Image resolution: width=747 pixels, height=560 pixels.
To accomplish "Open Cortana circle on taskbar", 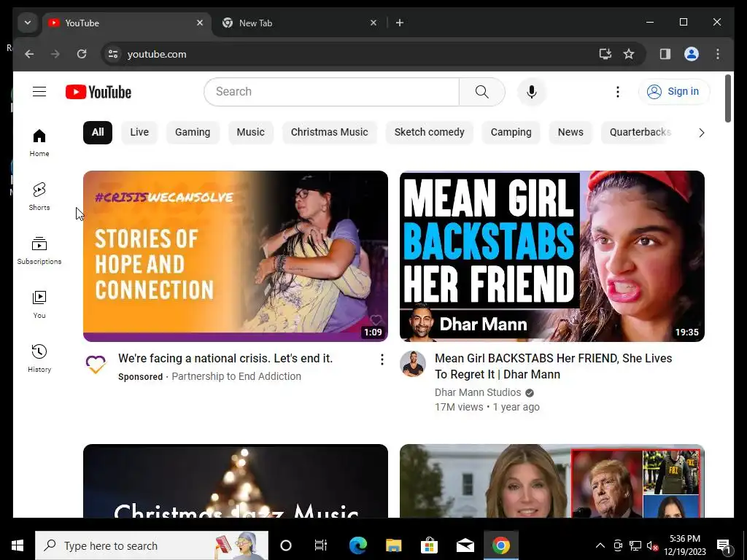I will coord(286,545).
